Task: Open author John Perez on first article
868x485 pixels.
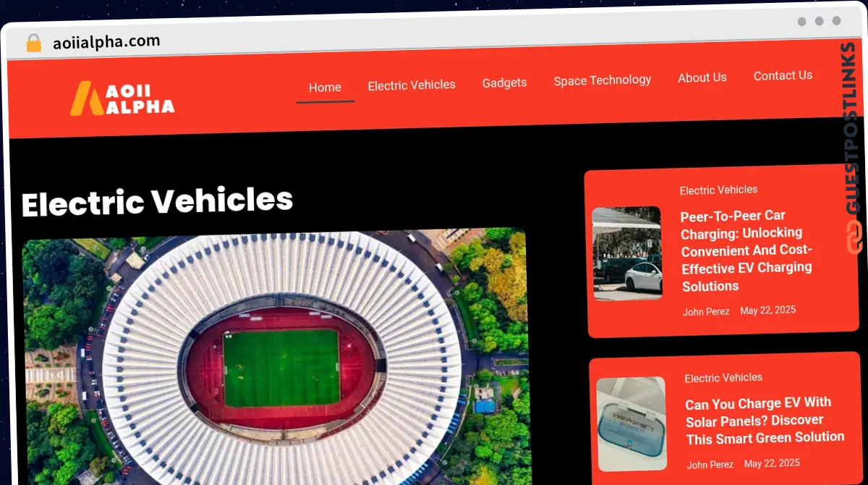Action: coord(706,311)
